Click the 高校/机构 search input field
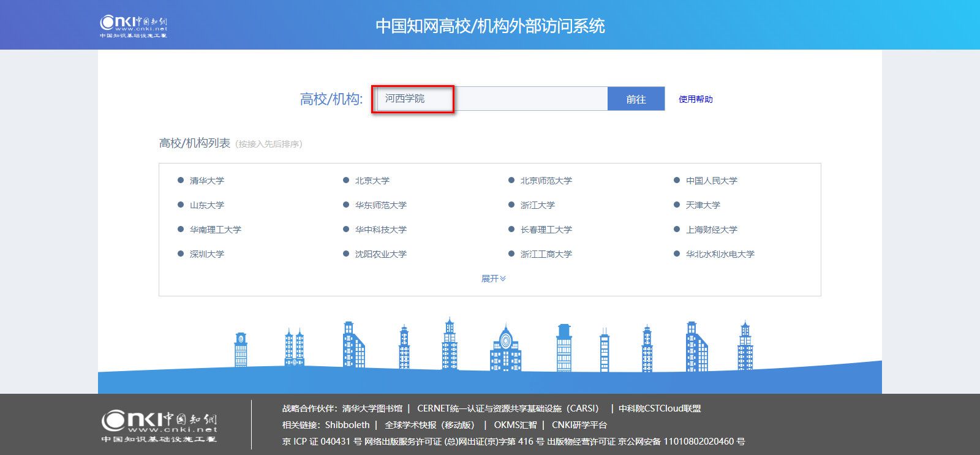This screenshot has height=455, width=980. click(x=491, y=99)
